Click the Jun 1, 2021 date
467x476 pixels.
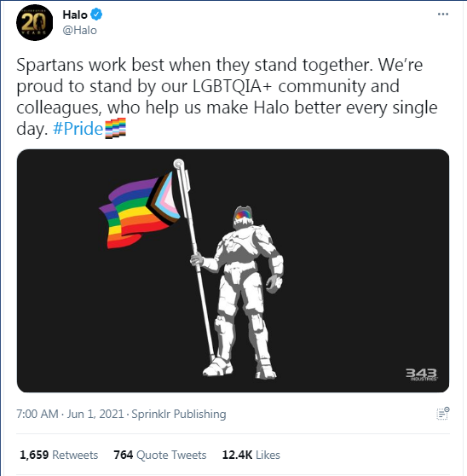click(95, 414)
